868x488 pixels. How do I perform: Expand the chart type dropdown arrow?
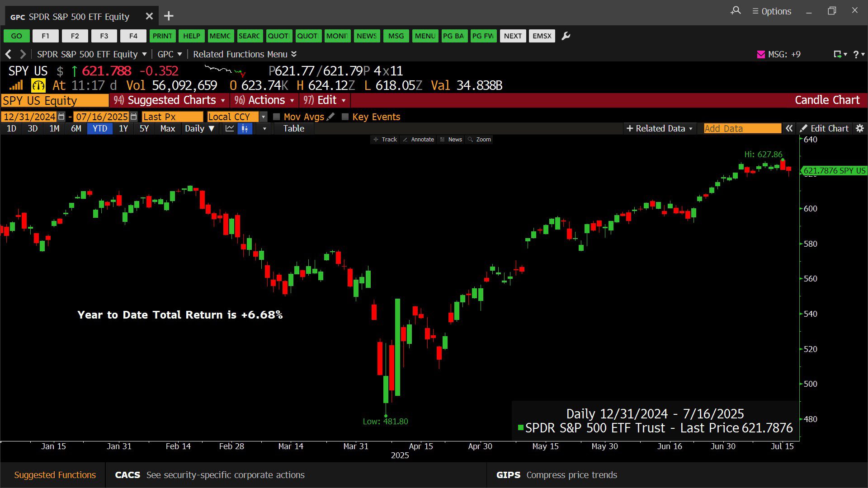(264, 129)
